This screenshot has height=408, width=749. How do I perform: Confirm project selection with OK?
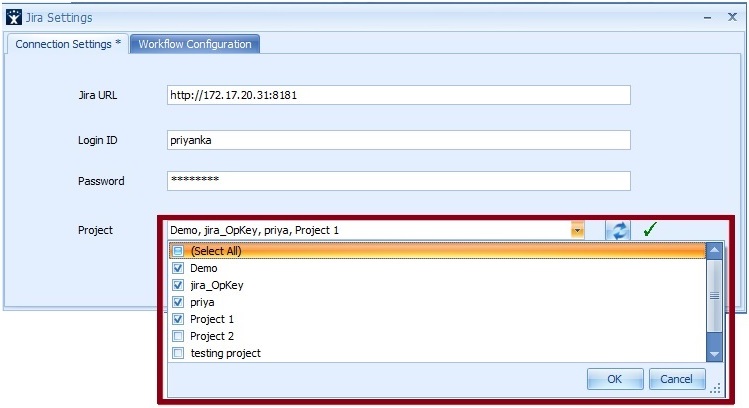pos(615,379)
